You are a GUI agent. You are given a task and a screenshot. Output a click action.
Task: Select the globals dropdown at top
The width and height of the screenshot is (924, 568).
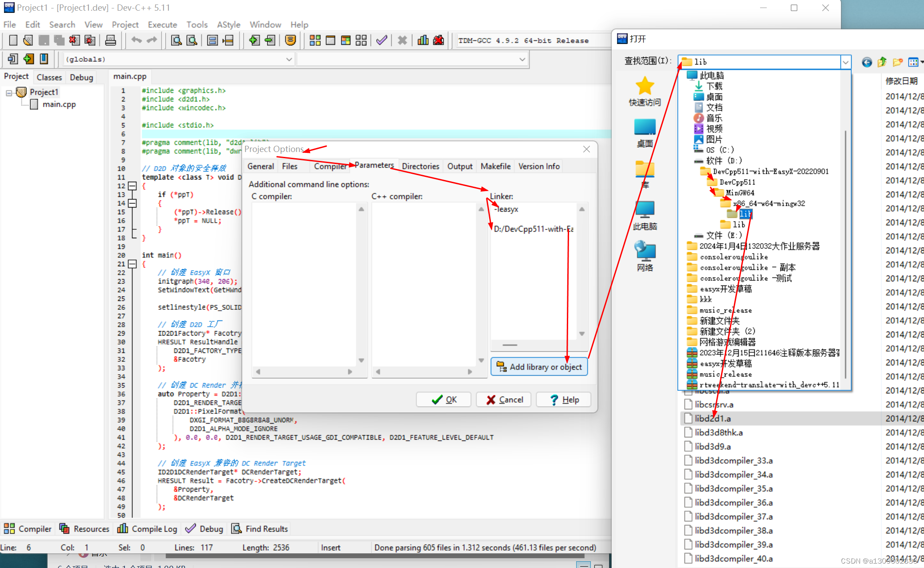point(178,59)
